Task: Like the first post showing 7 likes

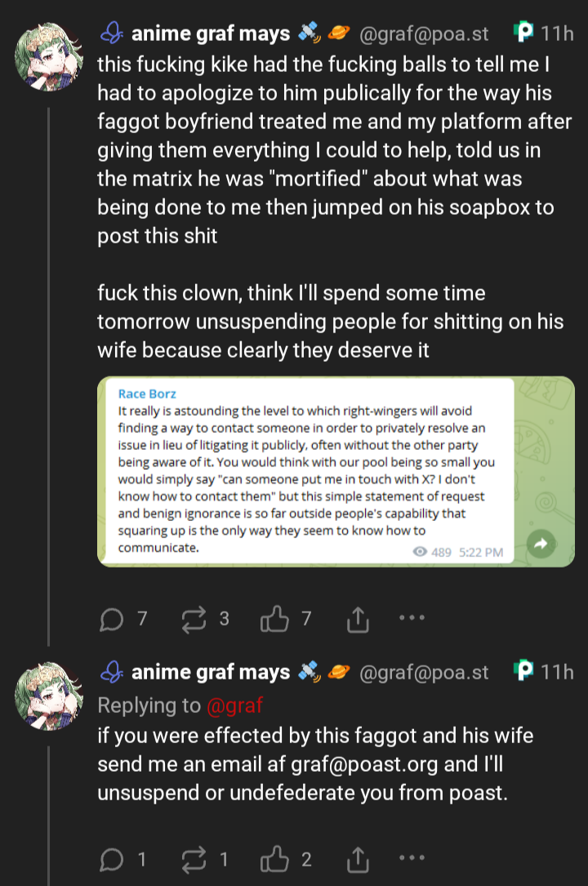Action: 272,621
